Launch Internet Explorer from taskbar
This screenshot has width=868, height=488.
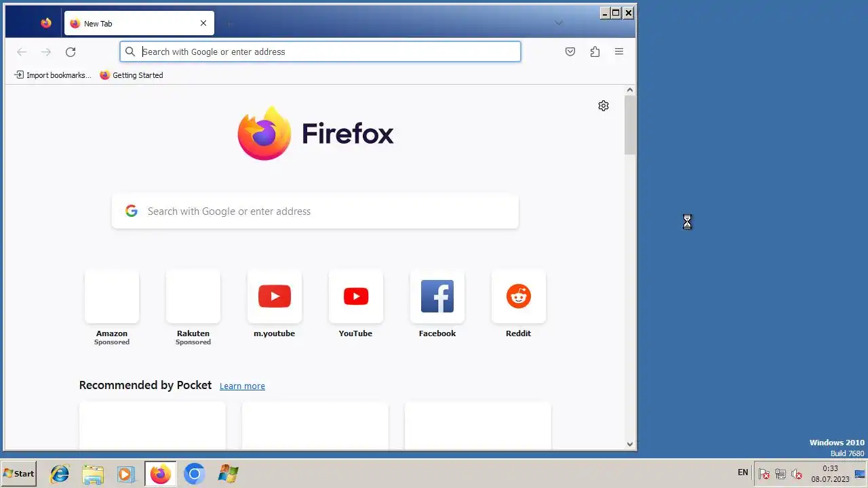(60, 474)
